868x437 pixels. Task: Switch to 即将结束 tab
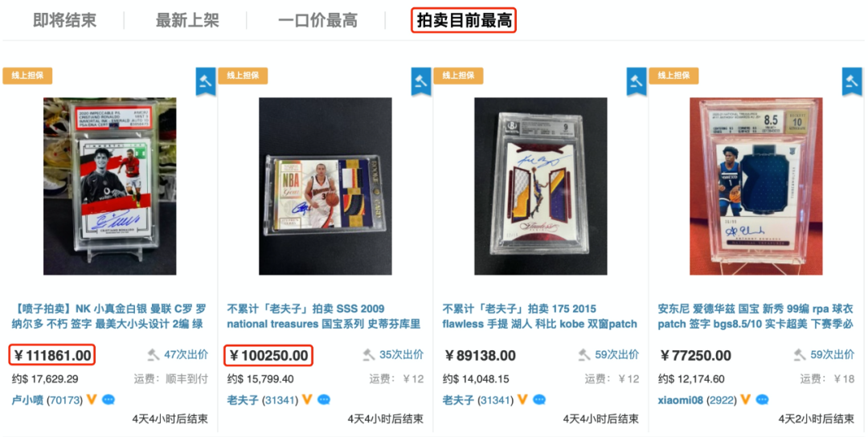64,21
